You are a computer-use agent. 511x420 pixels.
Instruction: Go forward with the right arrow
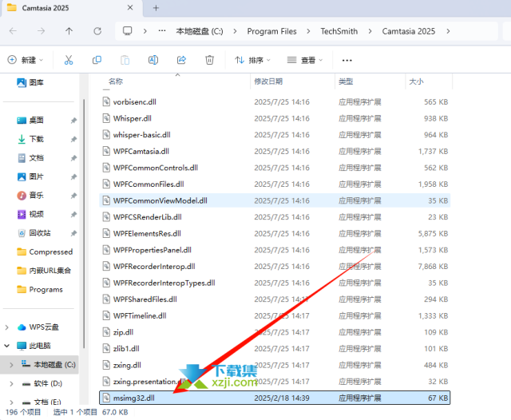click(41, 31)
